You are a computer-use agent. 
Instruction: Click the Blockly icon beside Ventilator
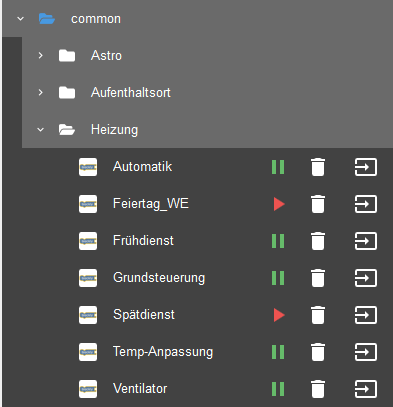click(x=88, y=389)
